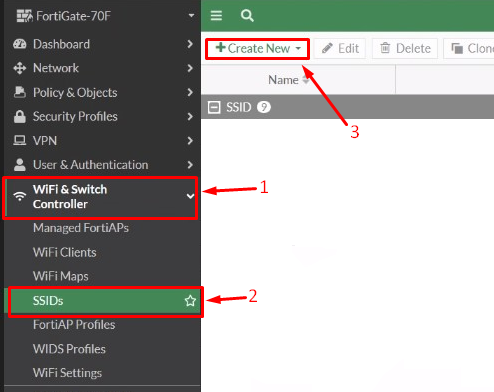
Task: Click the Security Profiles lock icon
Action: 20,116
